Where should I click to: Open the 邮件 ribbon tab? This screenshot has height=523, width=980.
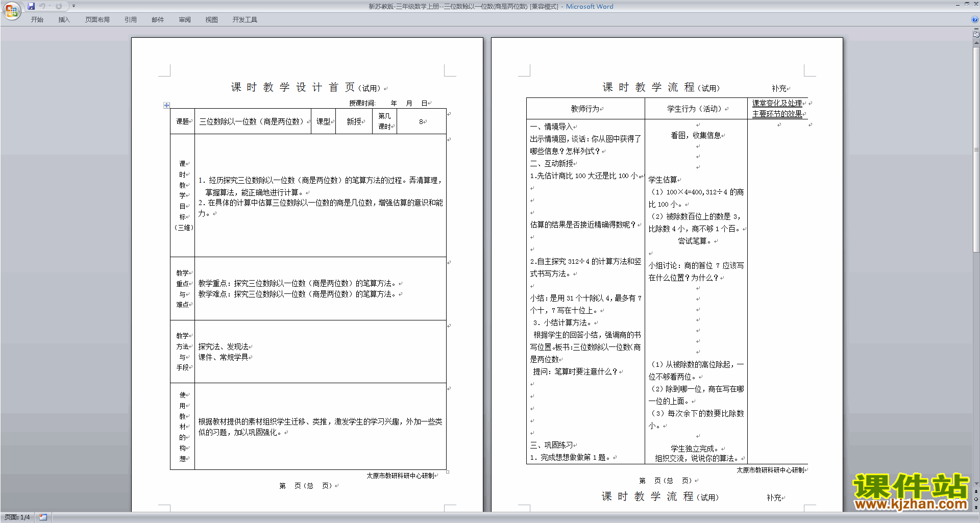click(158, 20)
